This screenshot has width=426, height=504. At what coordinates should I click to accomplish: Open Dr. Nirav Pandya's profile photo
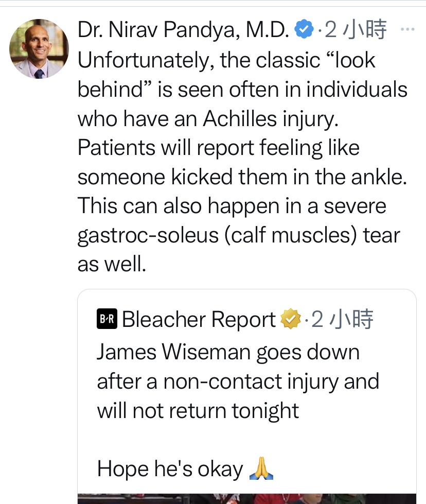[39, 49]
